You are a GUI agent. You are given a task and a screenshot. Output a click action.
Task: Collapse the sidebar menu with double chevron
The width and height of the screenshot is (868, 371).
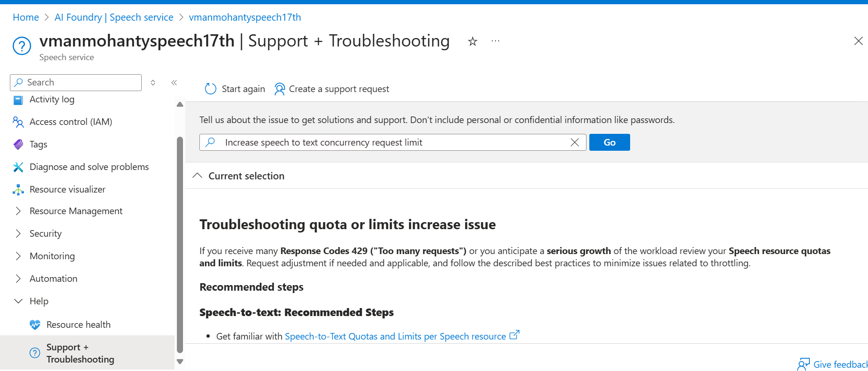[174, 83]
